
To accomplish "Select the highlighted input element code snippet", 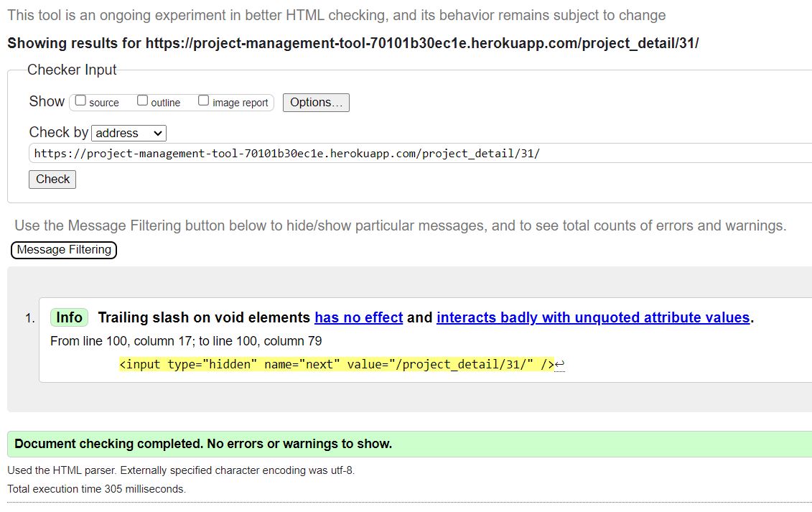I will 336,364.
